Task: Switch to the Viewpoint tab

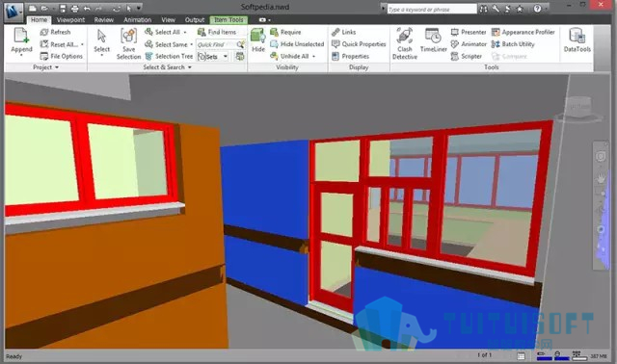Action: coord(70,19)
